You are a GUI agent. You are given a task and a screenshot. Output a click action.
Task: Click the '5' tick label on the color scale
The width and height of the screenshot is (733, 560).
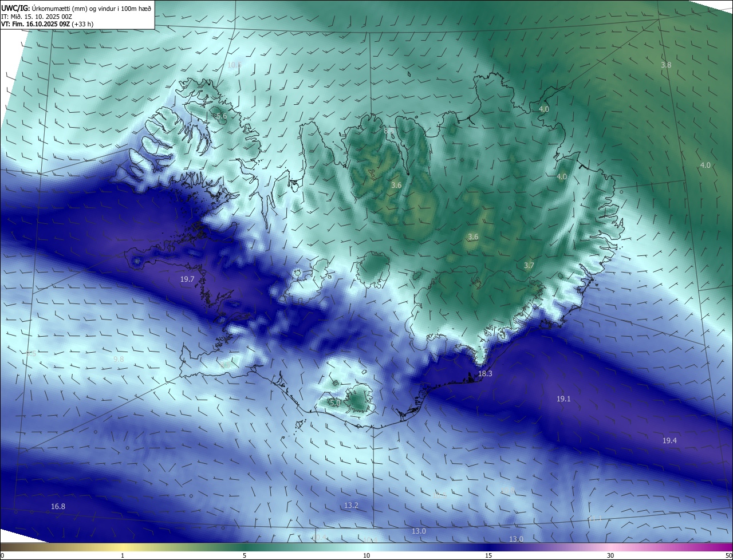tap(245, 555)
